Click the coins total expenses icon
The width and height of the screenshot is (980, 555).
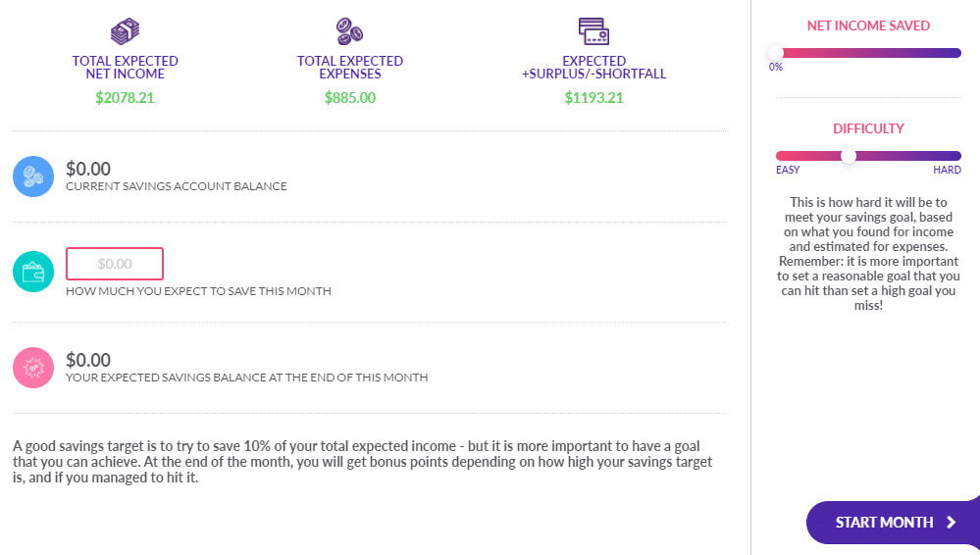point(349,31)
